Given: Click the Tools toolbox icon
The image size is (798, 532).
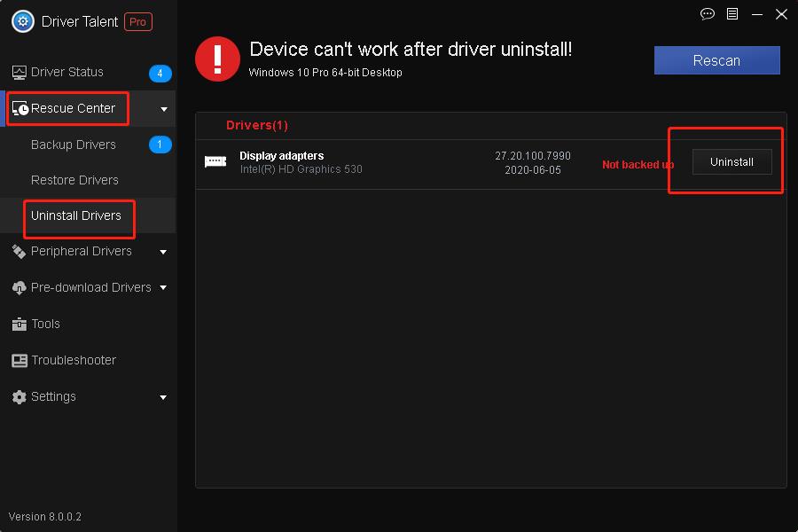Looking at the screenshot, I should click(x=19, y=324).
